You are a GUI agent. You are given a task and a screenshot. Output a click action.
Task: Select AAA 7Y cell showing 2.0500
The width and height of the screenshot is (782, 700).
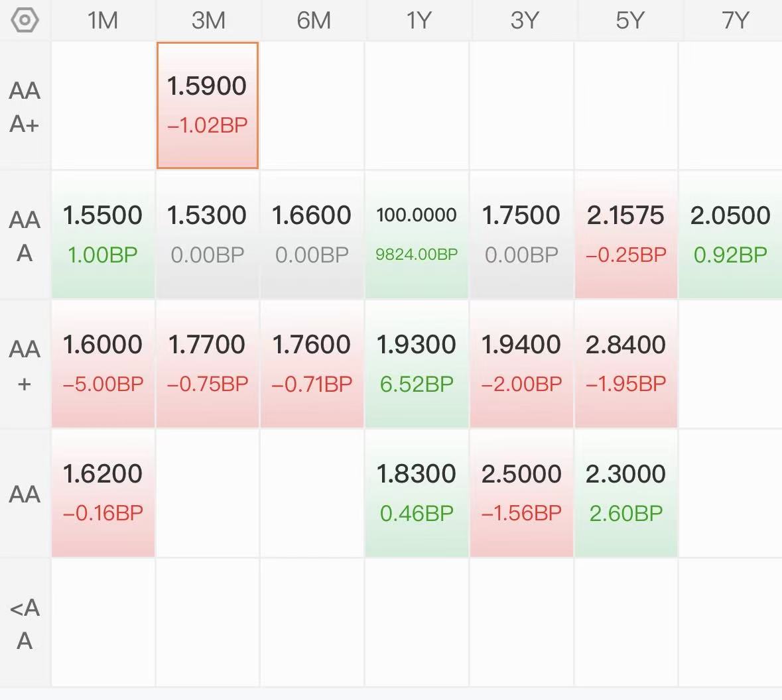730,234
